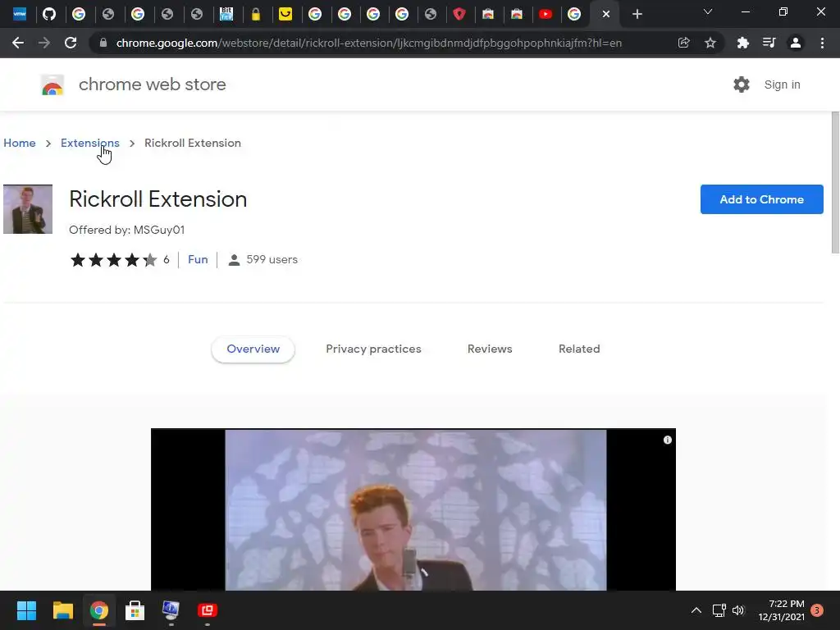The height and width of the screenshot is (630, 840).
Task: View site information padlock icon
Action: click(103, 43)
